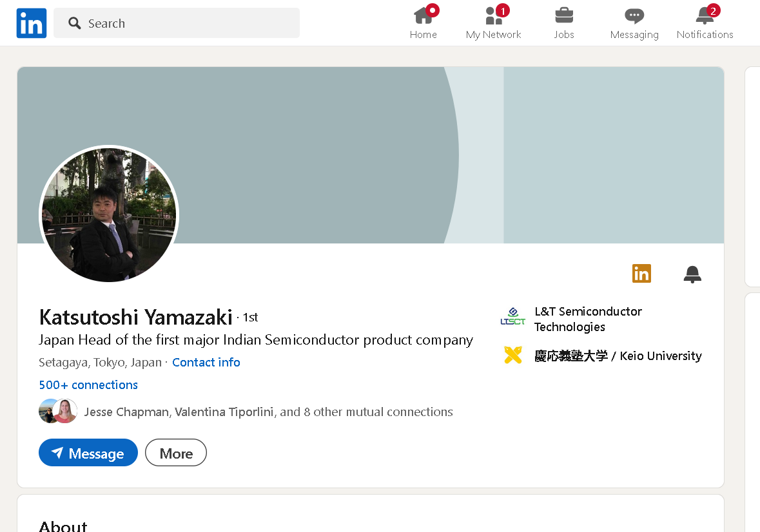Toggle the profile notification bell
Image resolution: width=760 pixels, height=532 pixels.
(x=692, y=274)
